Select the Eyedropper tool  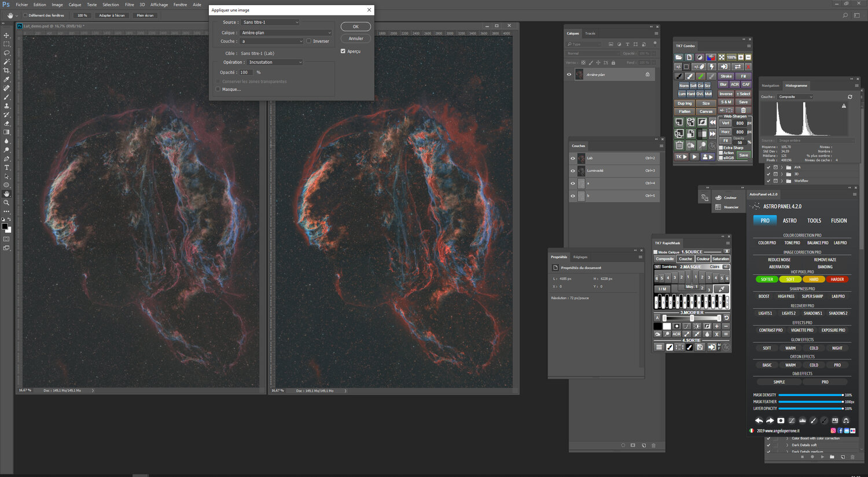6,79
